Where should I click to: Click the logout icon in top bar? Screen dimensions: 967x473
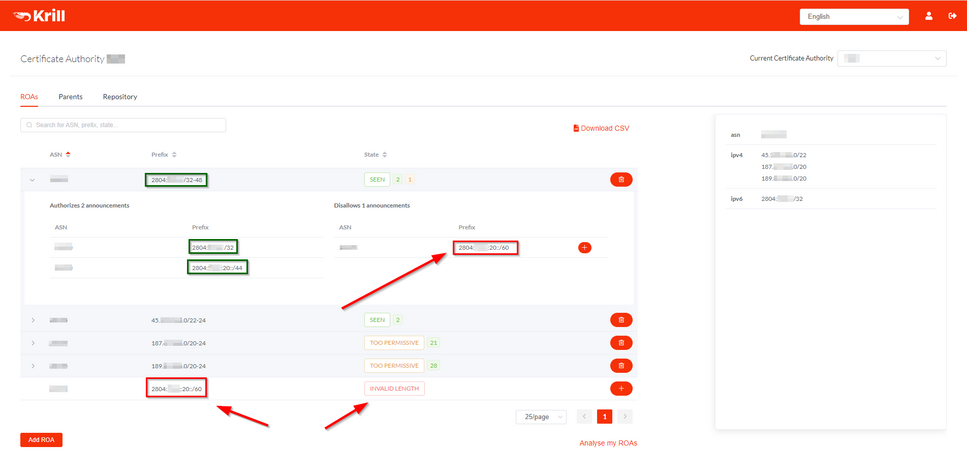coord(950,16)
